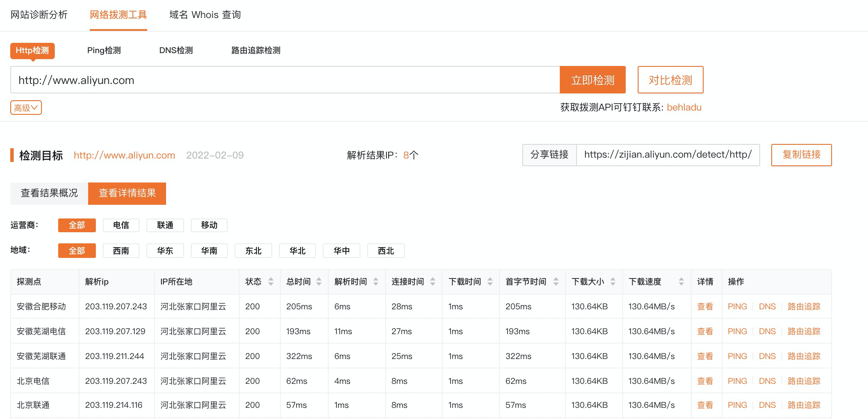Run 路由追踪 for 安徽合肥移动 row

[x=804, y=306]
